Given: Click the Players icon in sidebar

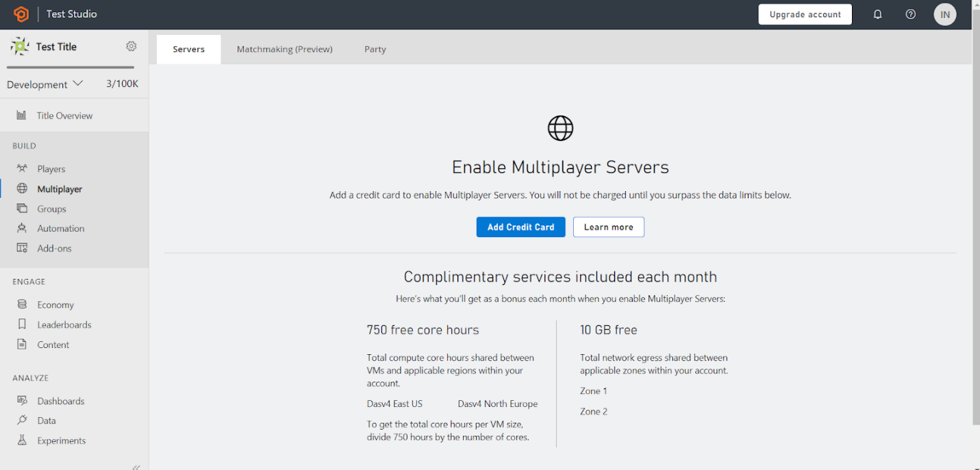Looking at the screenshot, I should pos(22,169).
